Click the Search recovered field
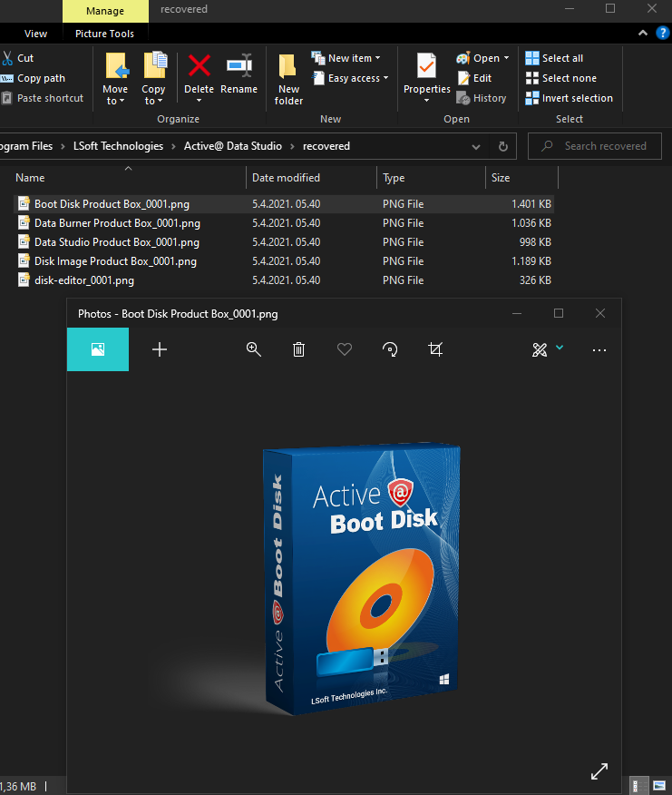The image size is (672, 795). [x=595, y=146]
